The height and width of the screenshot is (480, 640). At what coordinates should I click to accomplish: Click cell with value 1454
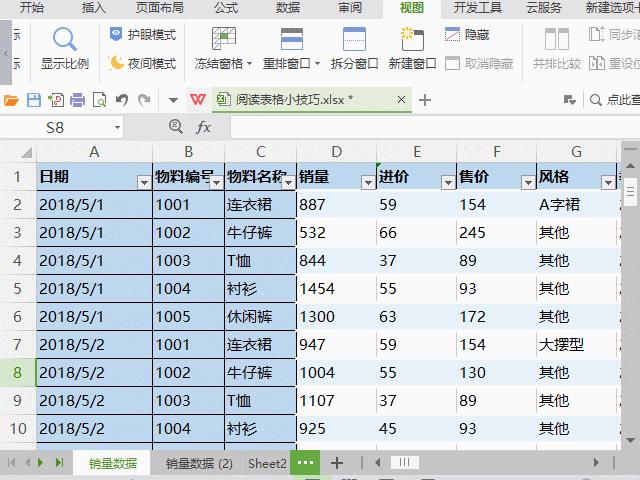[x=336, y=289]
